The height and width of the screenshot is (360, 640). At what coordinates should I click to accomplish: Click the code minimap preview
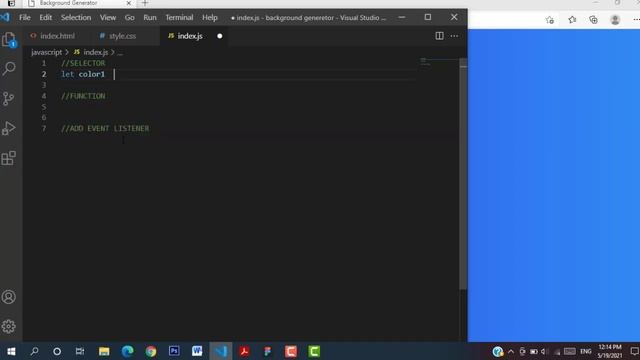(425, 62)
